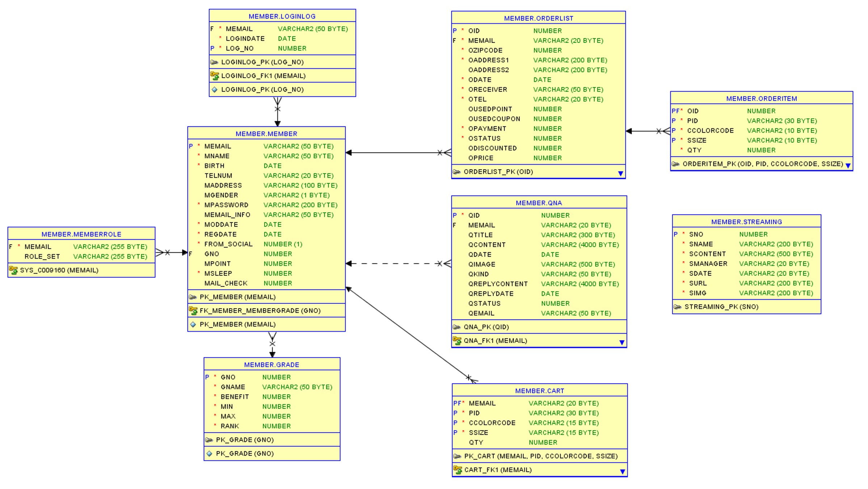Click the diamond index icon for LOGINLOG_PK (LOG_NO)
The height and width of the screenshot is (489, 868).
tap(214, 89)
